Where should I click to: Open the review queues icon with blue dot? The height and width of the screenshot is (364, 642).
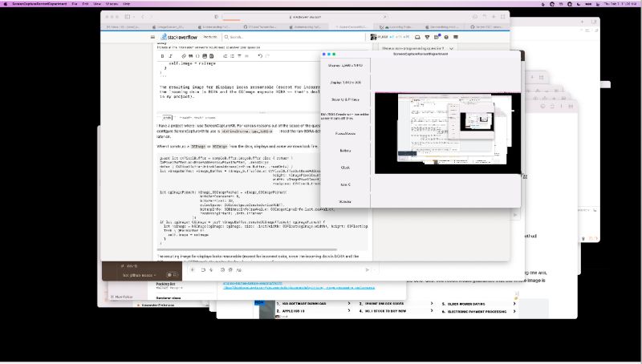[437, 37]
